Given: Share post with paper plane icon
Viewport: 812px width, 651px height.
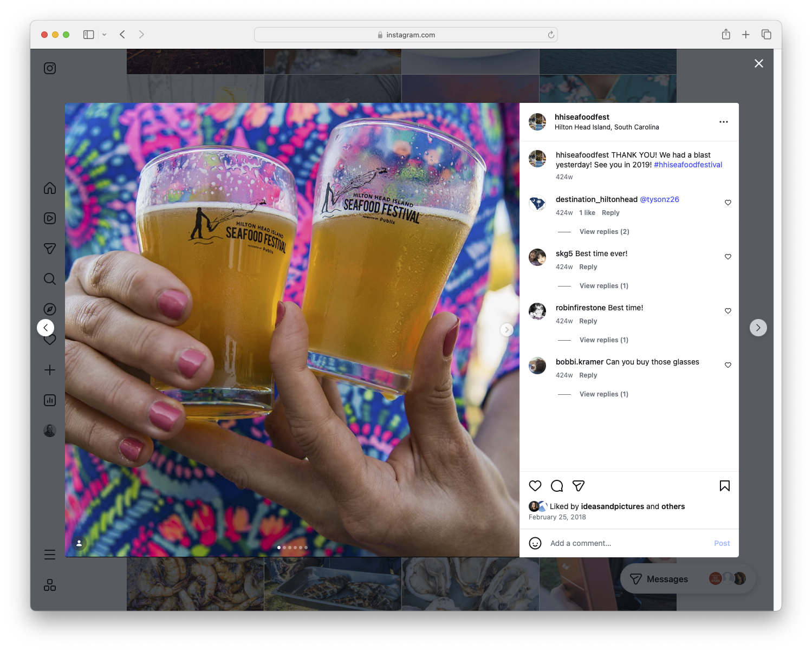Looking at the screenshot, I should pyautogui.click(x=579, y=486).
